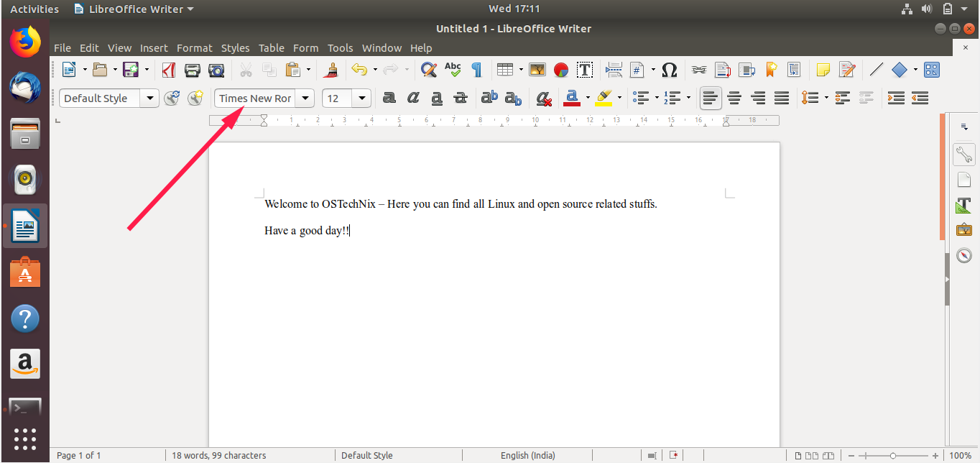The height and width of the screenshot is (463, 980).
Task: Apply the yellow highlighting color
Action: click(x=604, y=98)
